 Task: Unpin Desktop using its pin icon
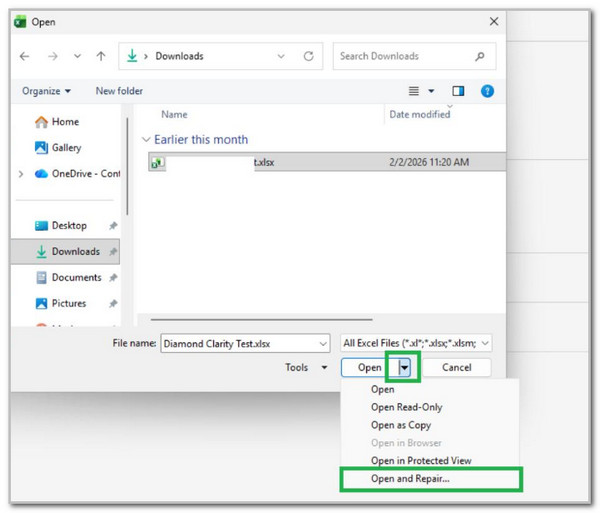point(112,226)
